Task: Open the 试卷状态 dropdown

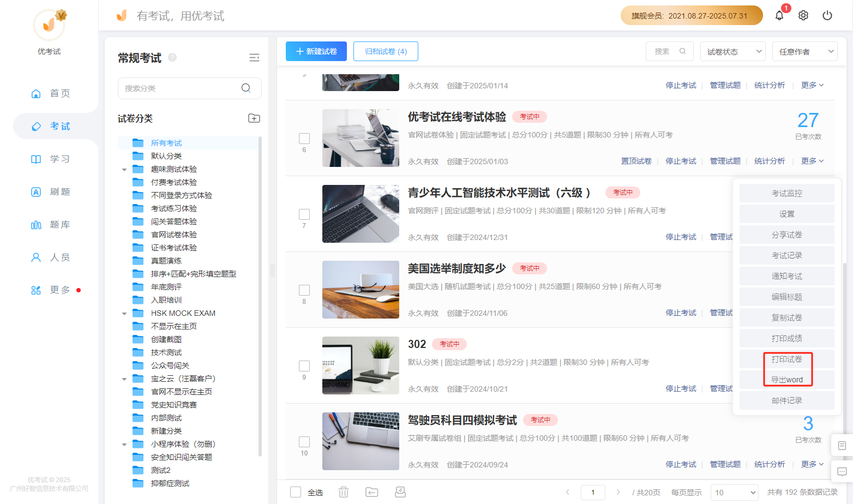Action: click(x=733, y=52)
